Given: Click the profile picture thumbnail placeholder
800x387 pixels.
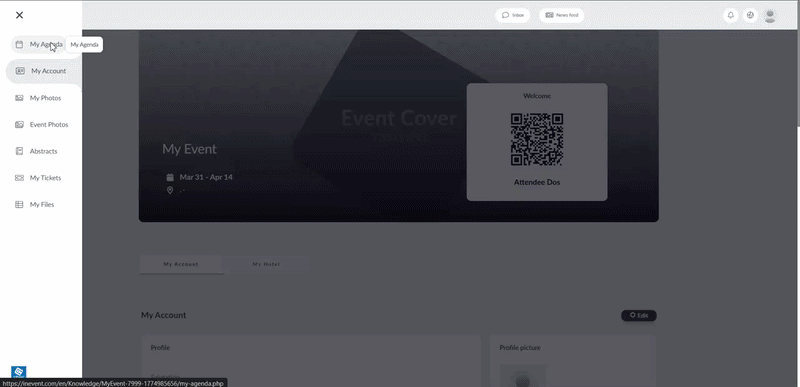Looking at the screenshot, I should [522, 376].
